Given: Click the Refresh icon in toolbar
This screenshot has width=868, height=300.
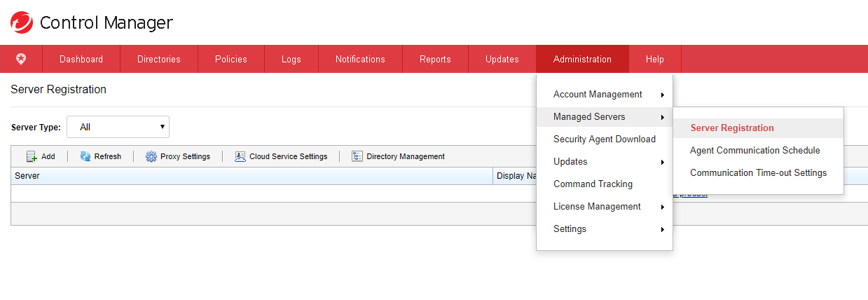Looking at the screenshot, I should point(85,156).
